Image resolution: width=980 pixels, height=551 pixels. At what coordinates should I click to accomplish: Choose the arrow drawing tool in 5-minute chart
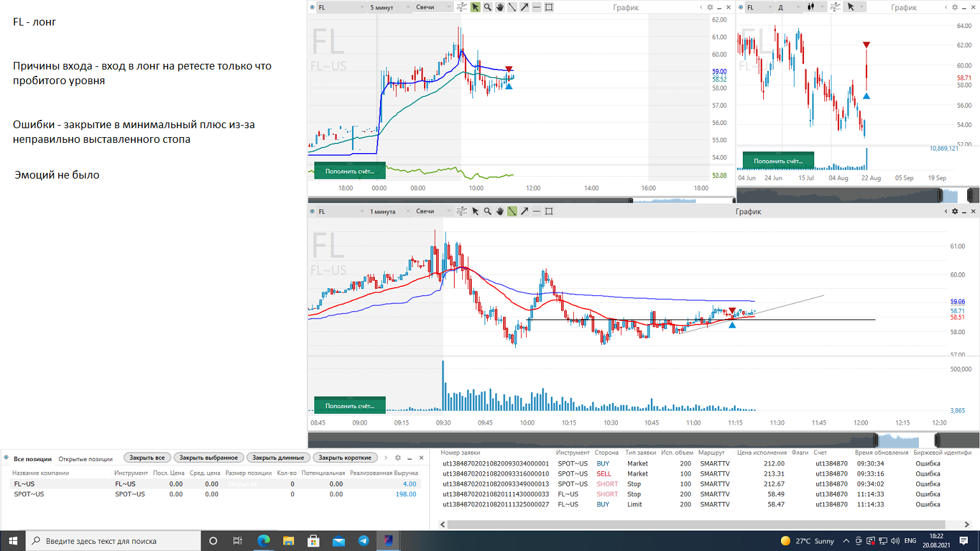point(524,7)
